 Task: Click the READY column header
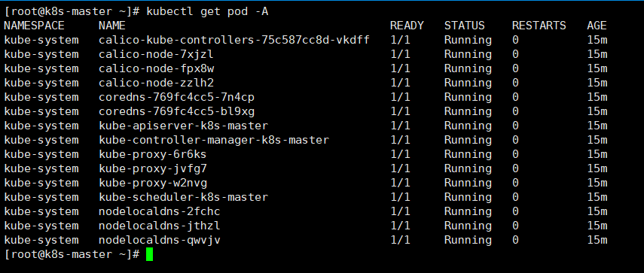click(x=407, y=26)
